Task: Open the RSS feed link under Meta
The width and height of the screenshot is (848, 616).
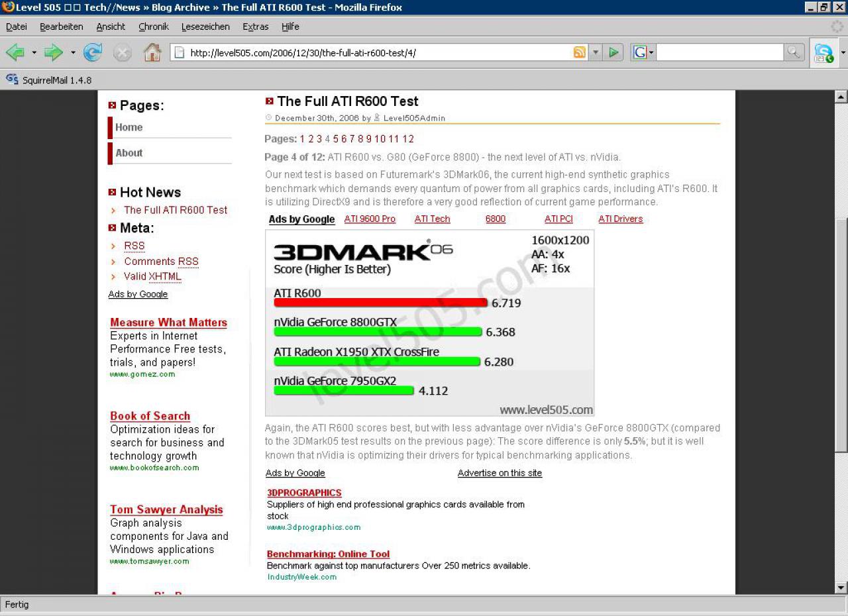Action: tap(134, 246)
